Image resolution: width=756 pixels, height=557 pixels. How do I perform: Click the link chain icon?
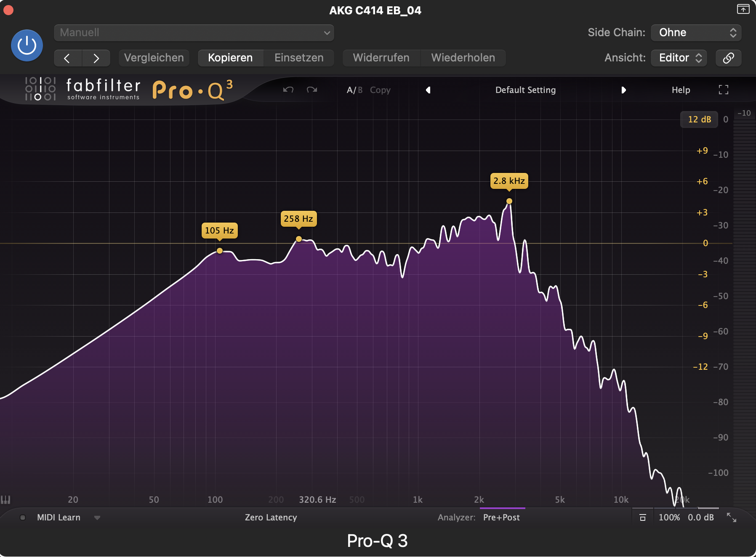click(729, 58)
